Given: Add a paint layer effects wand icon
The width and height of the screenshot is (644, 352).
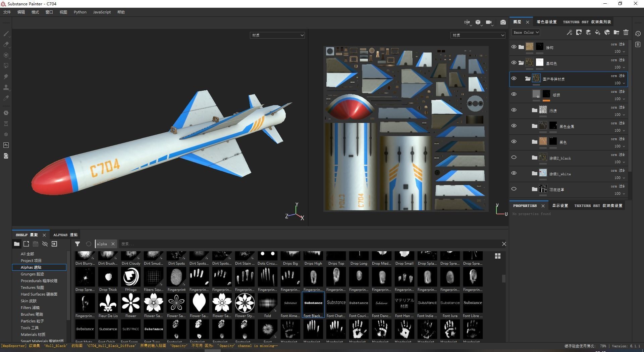Looking at the screenshot, I should click(x=569, y=33).
